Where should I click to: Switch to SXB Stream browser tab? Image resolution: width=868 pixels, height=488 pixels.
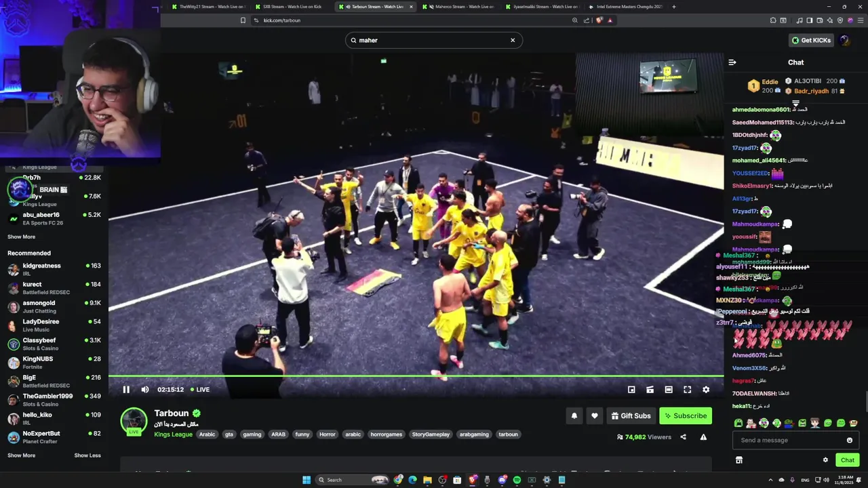pyautogui.click(x=292, y=7)
